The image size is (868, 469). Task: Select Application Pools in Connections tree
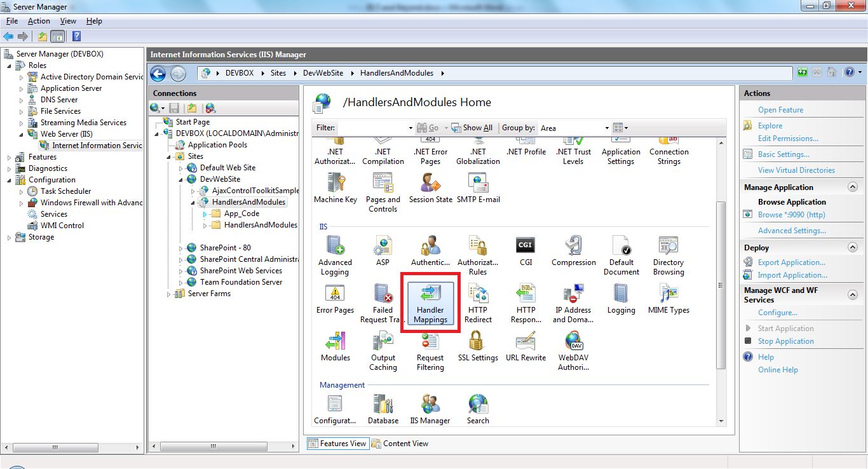[217, 145]
